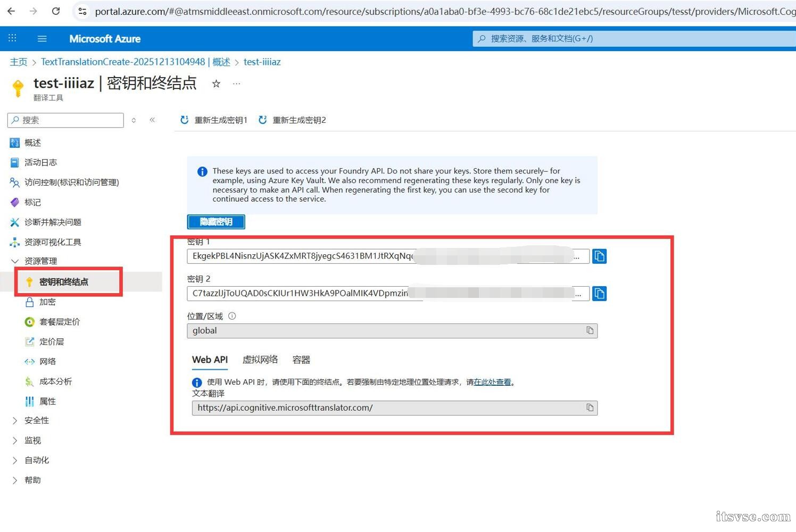Hide the keys using 隐藏密钥
This screenshot has width=796, height=532.
(x=216, y=221)
